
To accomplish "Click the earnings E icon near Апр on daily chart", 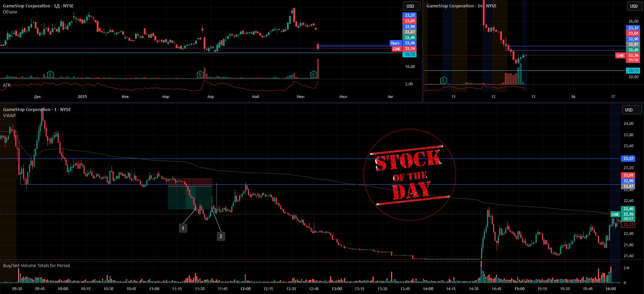I will pyautogui.click(x=200, y=74).
